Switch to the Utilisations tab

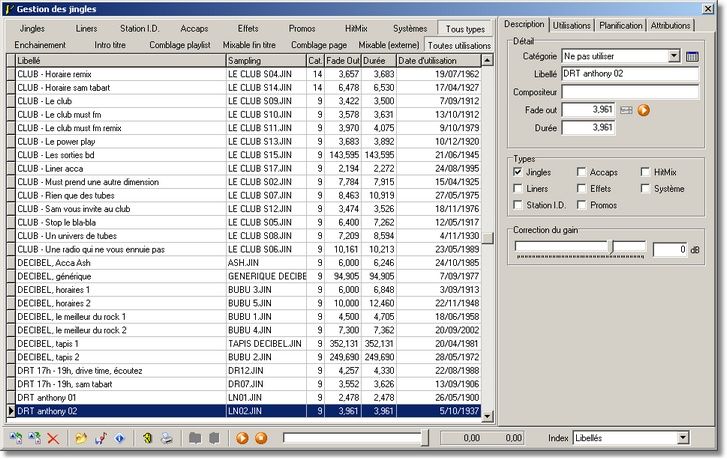tap(572, 26)
